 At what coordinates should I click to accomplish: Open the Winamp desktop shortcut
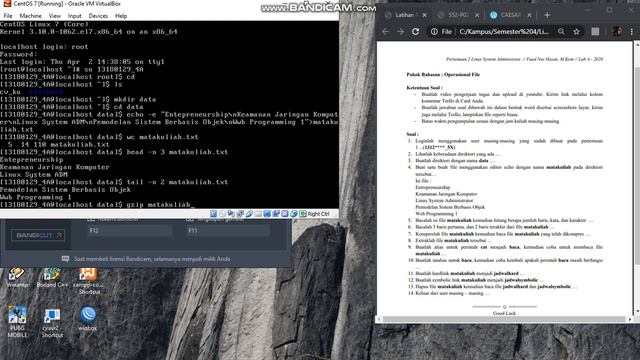point(17,278)
